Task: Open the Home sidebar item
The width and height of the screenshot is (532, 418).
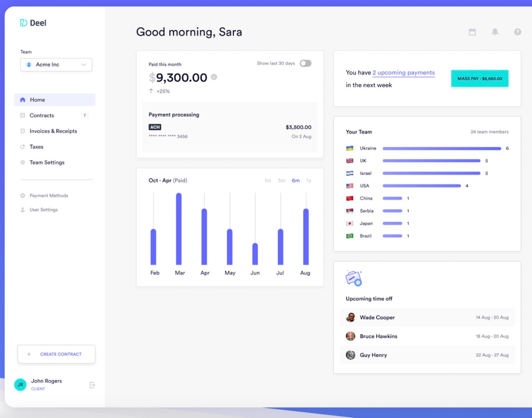Action: click(37, 100)
